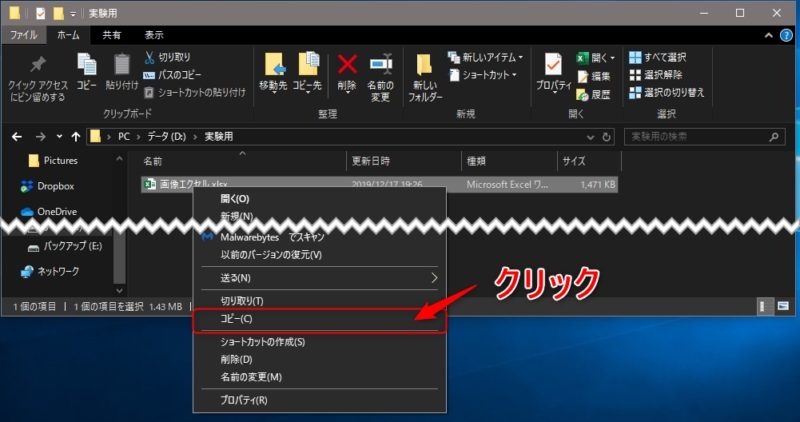Go forward with the right arrow
The image size is (800, 422).
click(40, 137)
